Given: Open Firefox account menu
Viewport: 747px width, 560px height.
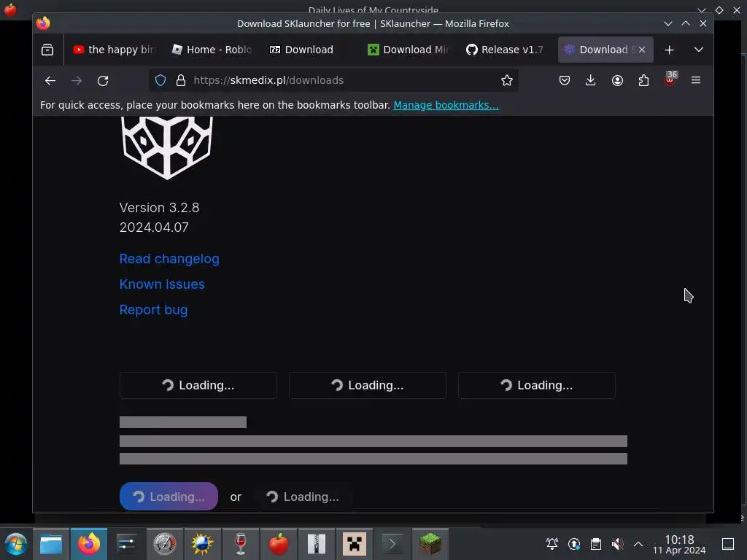Looking at the screenshot, I should click(x=617, y=80).
